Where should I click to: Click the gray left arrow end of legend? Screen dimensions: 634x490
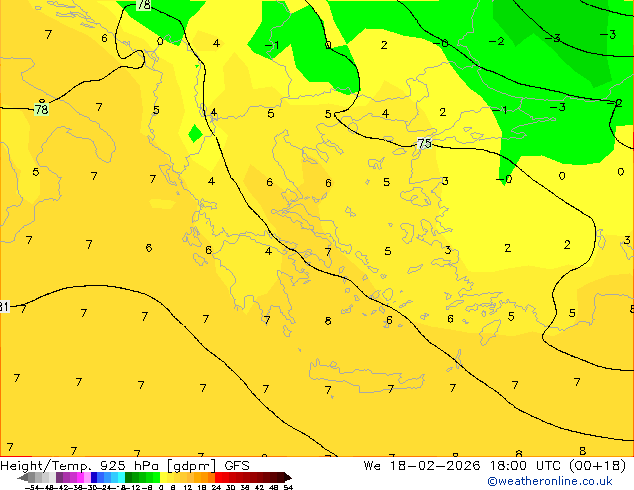pyautogui.click(x=23, y=478)
